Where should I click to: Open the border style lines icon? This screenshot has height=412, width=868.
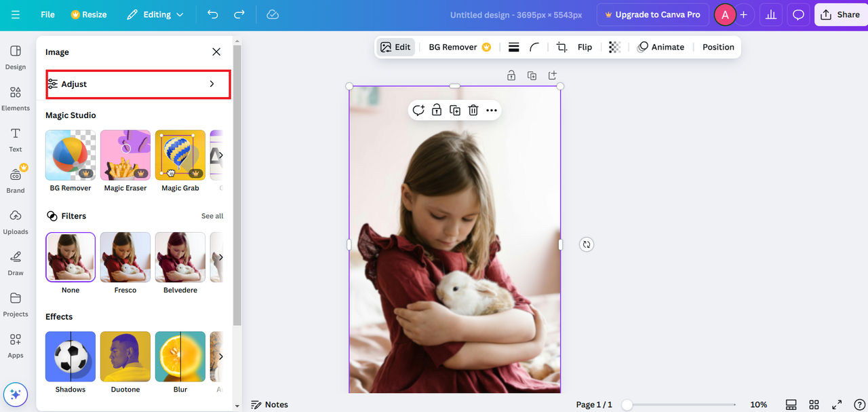[x=514, y=47]
